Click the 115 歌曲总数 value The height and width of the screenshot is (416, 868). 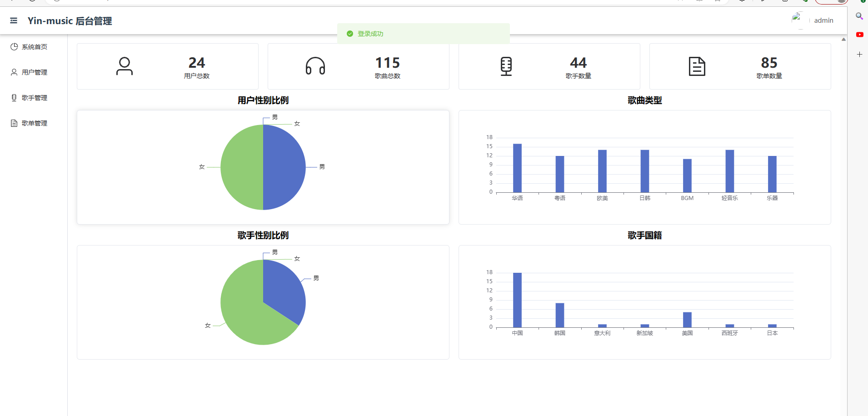pyautogui.click(x=388, y=62)
